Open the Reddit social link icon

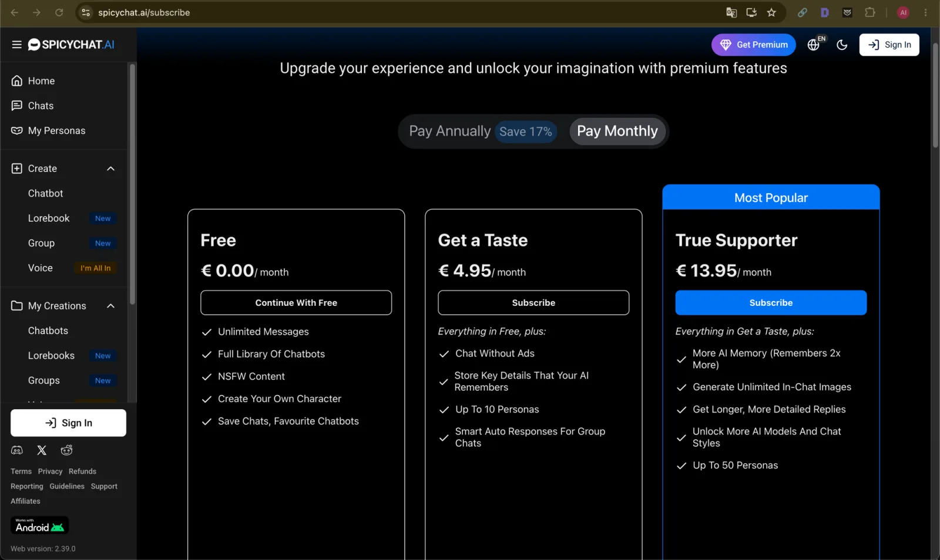[66, 450]
